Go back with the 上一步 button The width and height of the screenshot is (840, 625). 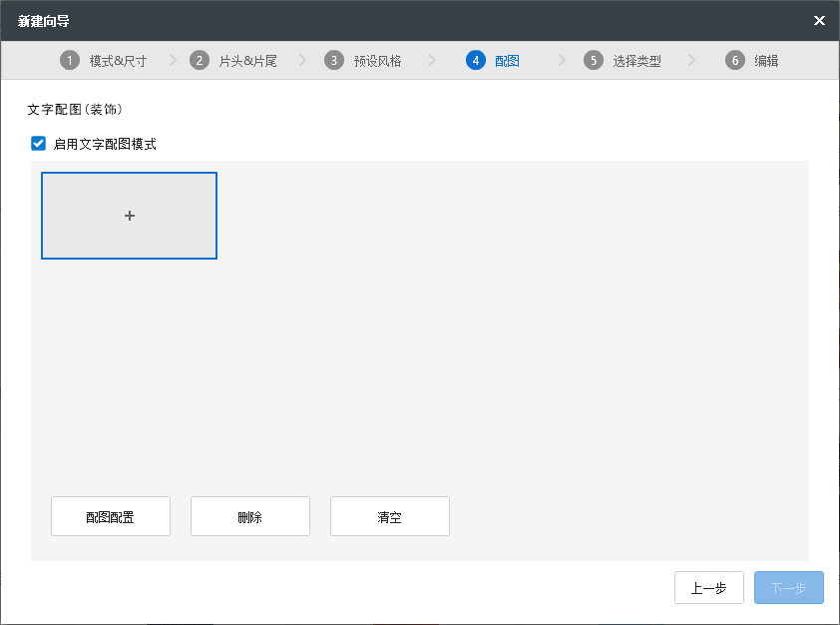pos(709,588)
